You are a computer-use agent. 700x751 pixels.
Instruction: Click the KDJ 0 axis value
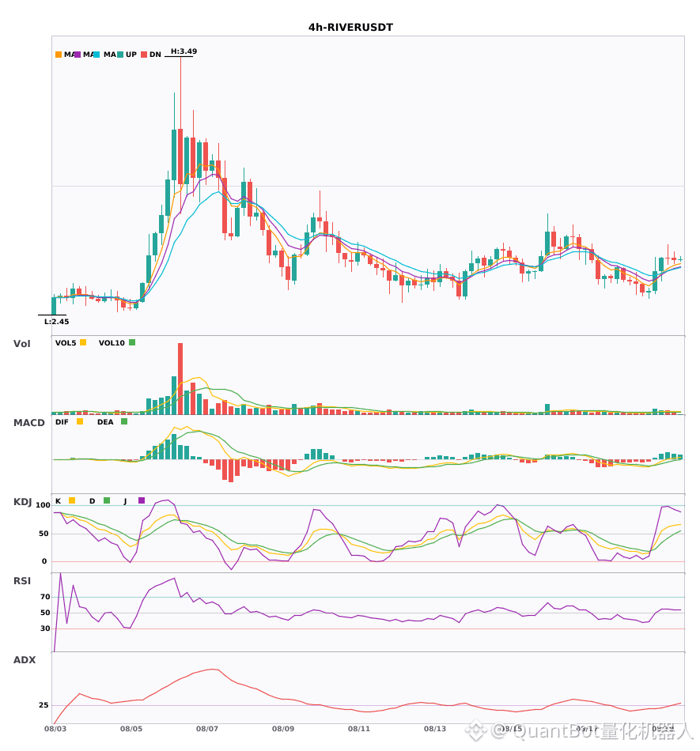pyautogui.click(x=44, y=561)
